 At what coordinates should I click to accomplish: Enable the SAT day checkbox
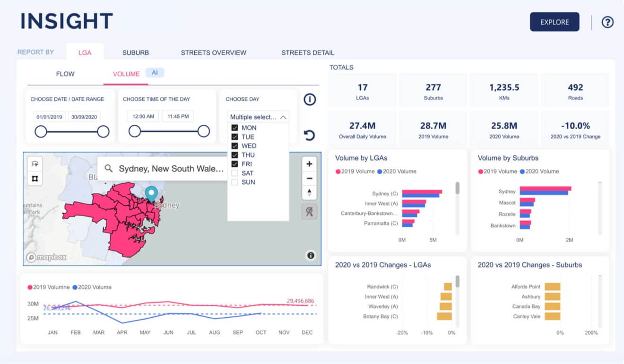tap(234, 173)
